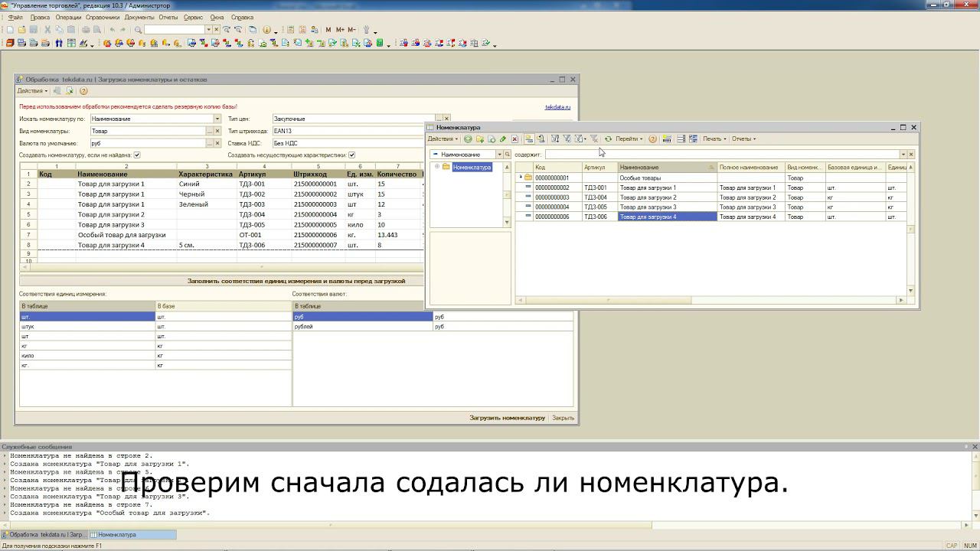Open Help icon in Номенклатура toolbar

[x=652, y=139]
